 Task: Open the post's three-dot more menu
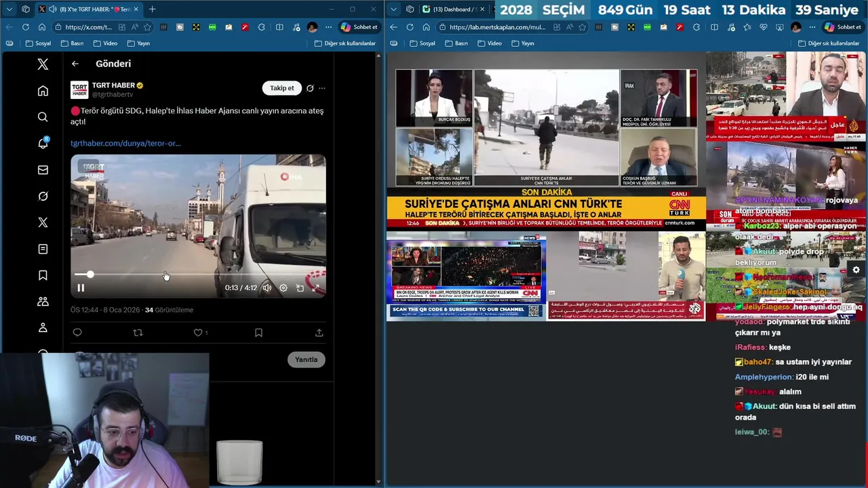322,88
